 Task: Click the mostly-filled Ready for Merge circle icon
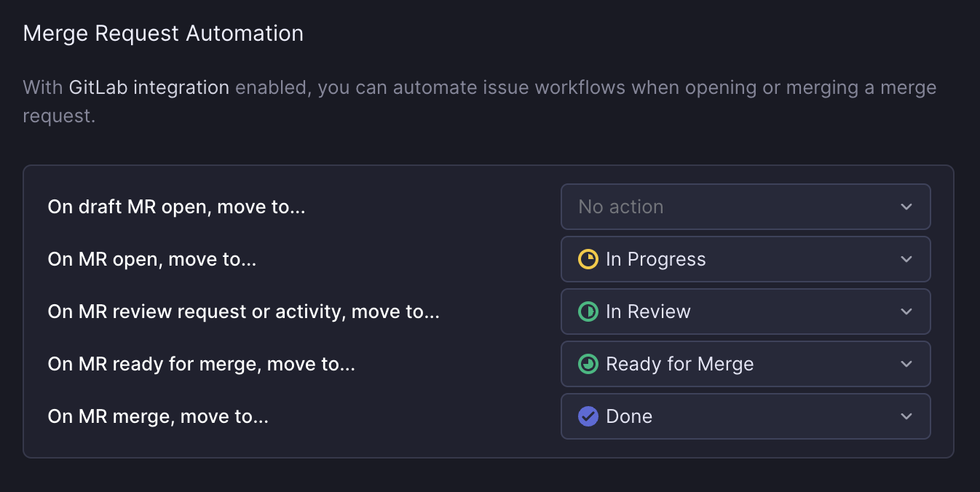(x=588, y=364)
